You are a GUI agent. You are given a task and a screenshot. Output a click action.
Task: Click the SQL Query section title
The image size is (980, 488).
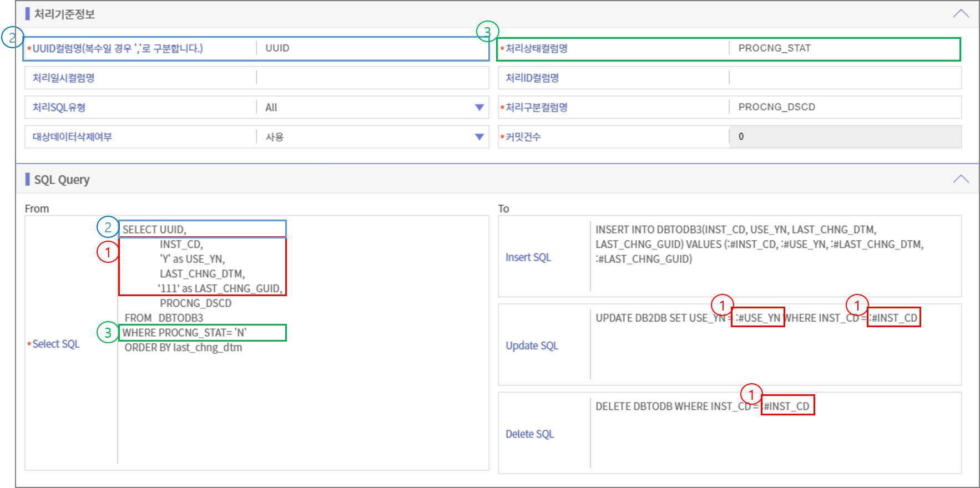62,180
